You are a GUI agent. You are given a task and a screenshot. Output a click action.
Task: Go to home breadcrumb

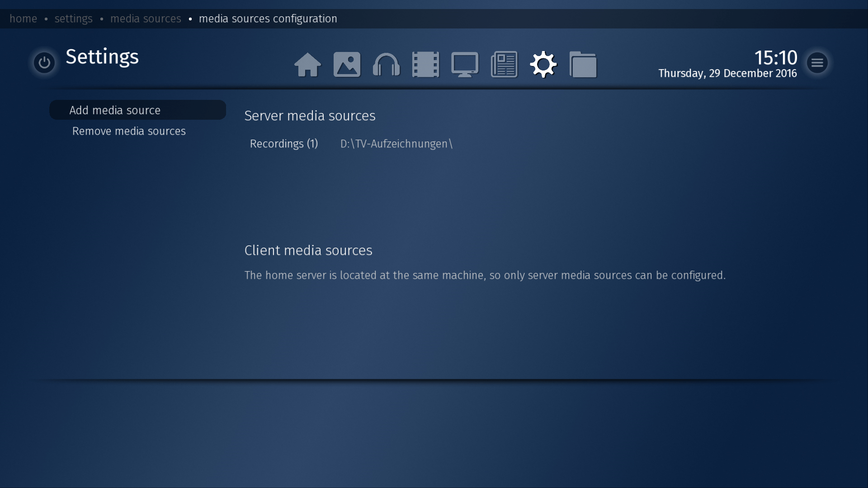(24, 19)
